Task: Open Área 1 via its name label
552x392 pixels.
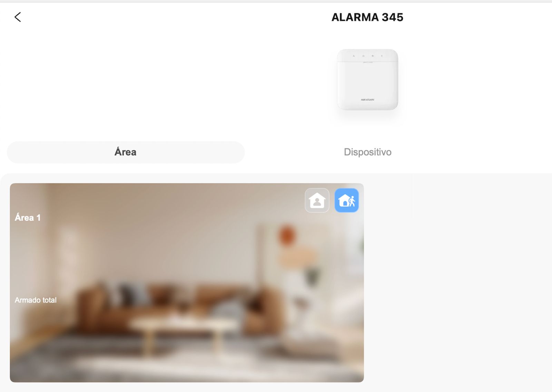Action: pyautogui.click(x=28, y=217)
